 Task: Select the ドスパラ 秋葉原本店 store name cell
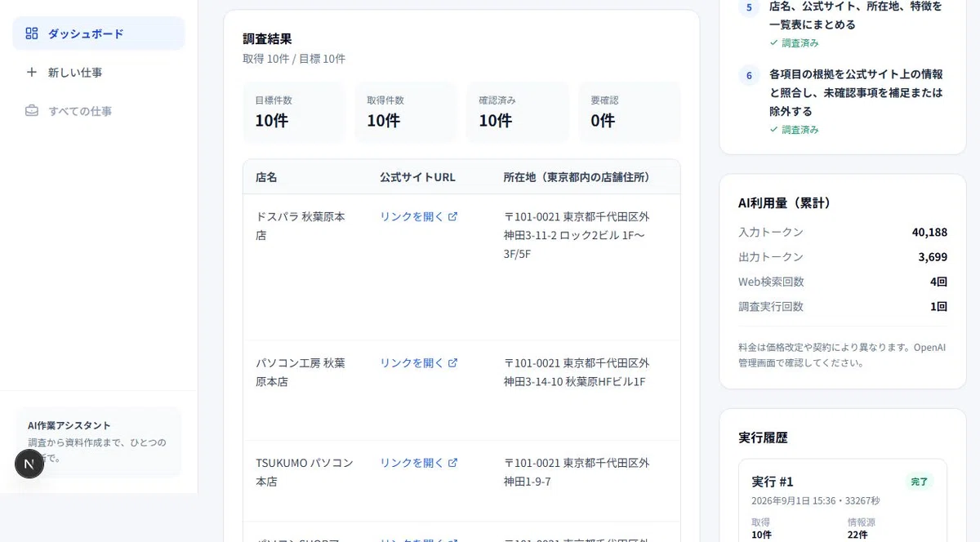coord(301,225)
